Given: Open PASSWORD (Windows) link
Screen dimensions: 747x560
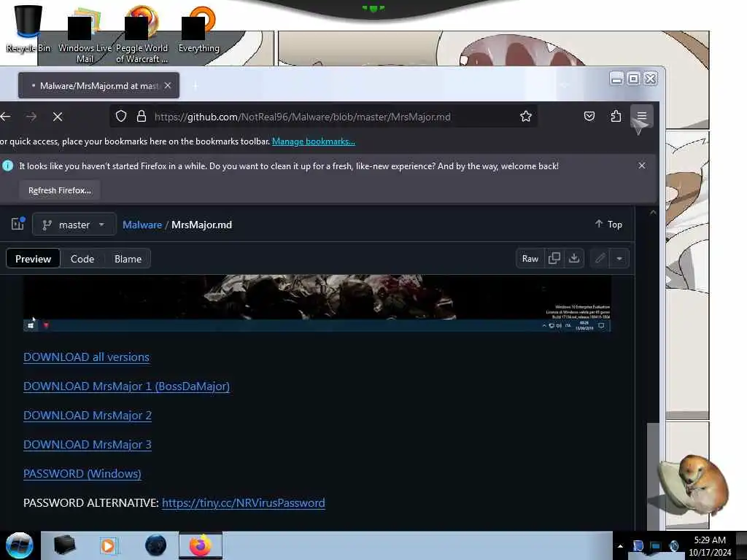Looking at the screenshot, I should tap(82, 474).
